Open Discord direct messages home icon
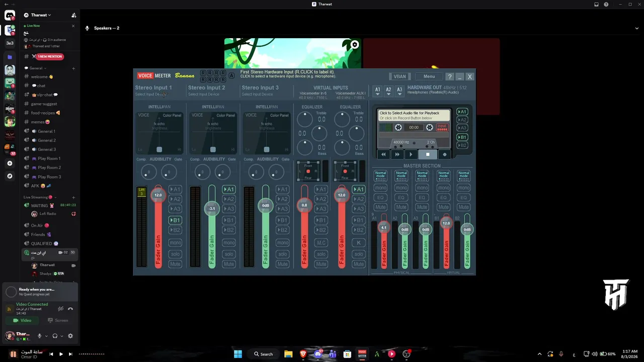644x362 pixels. click(10, 16)
